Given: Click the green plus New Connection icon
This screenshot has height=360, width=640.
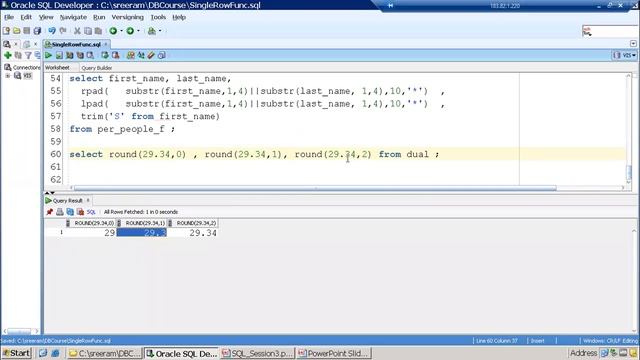Looking at the screenshot, I should 7,55.
